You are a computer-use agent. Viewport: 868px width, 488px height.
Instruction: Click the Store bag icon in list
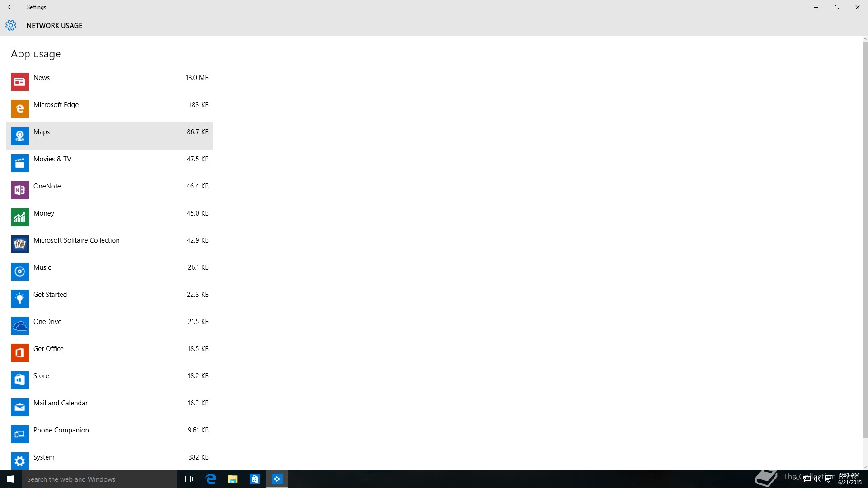[20, 380]
